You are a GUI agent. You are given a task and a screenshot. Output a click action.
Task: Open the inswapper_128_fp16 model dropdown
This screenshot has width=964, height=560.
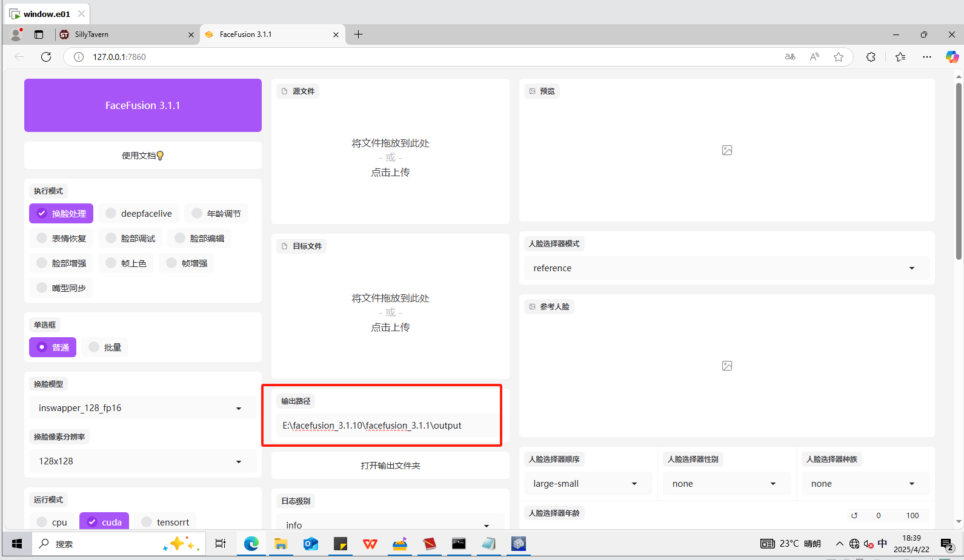tap(143, 408)
